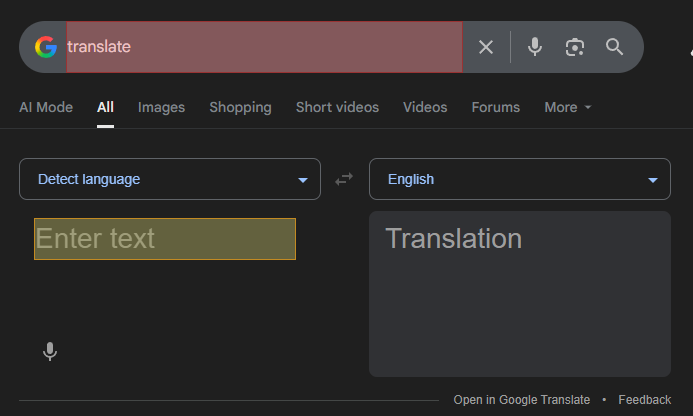693x416 pixels.
Task: Show the Forums results tab
Action: click(496, 107)
